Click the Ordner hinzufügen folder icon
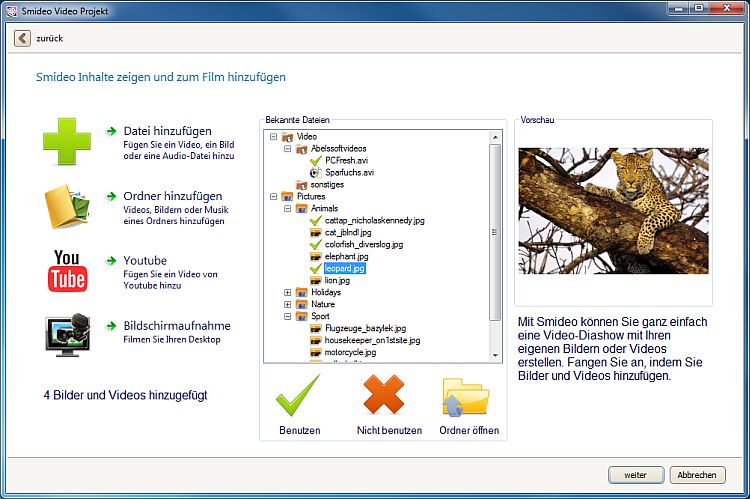The width and height of the screenshot is (750, 499). pos(66,207)
